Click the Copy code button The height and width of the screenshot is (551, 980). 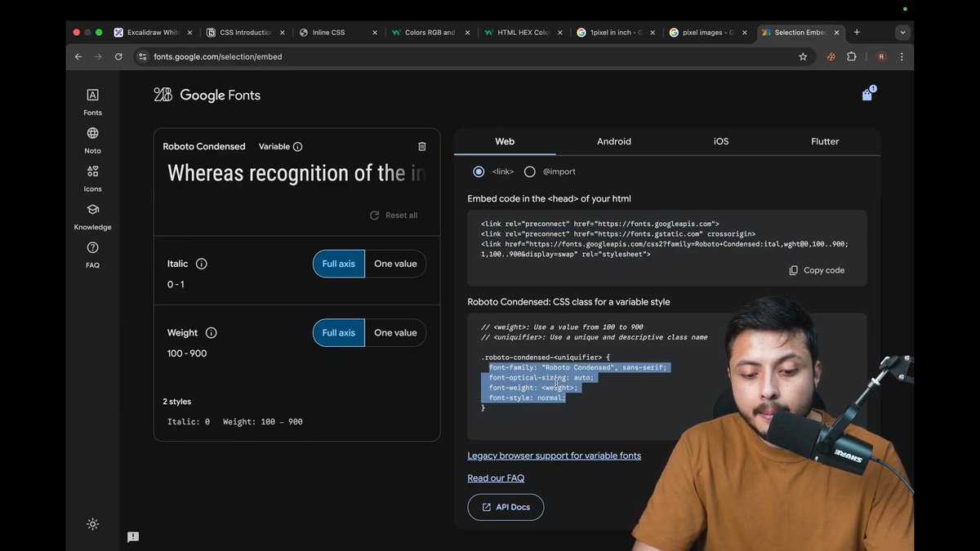(x=817, y=270)
